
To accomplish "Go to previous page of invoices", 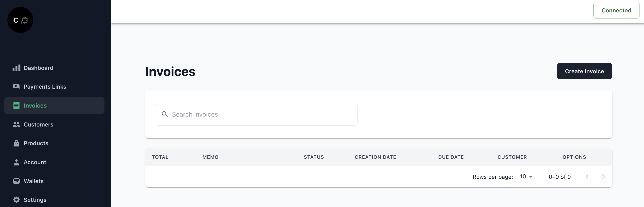I will pos(587,177).
